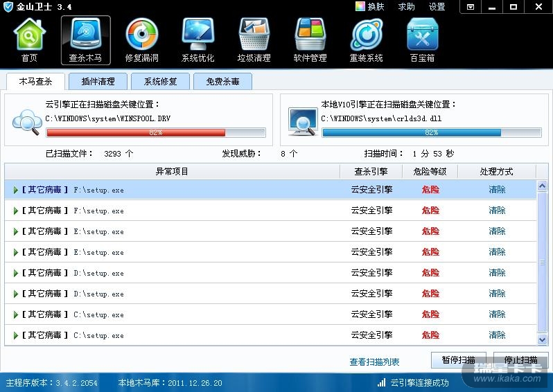
Task: Click the threats found count 8 个
Action: (x=289, y=154)
